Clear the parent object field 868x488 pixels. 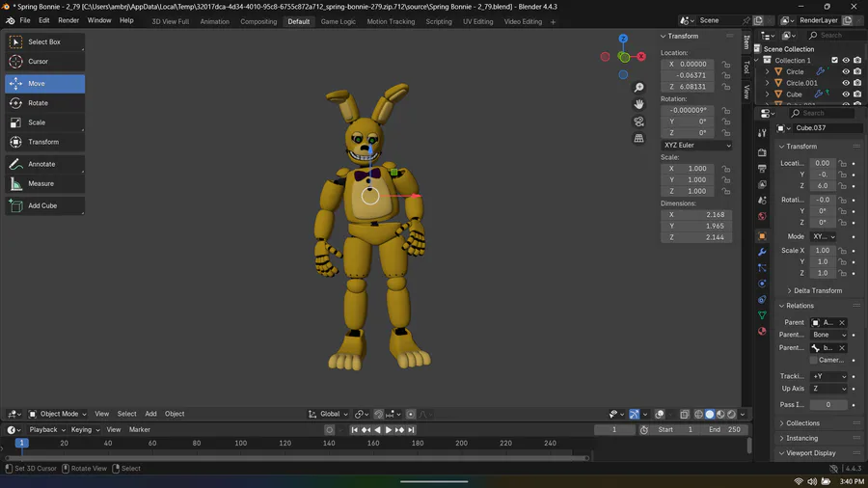(842, 322)
